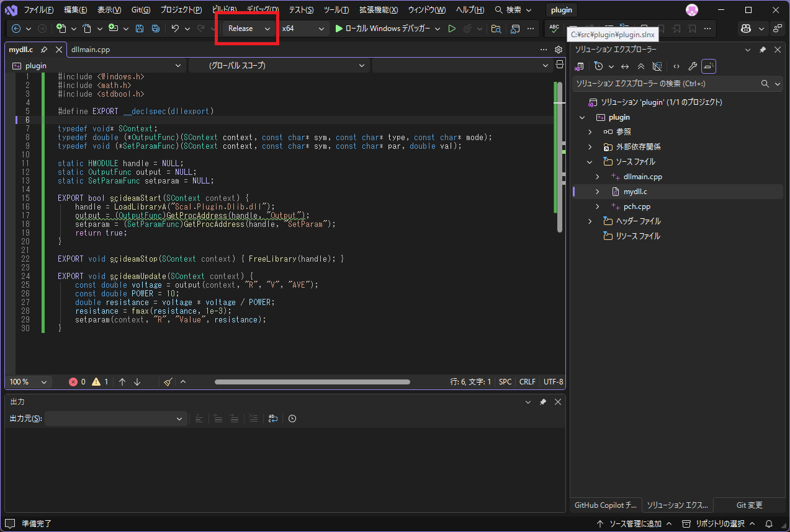Toggle show all files icon
This screenshot has width=790, height=532.
click(x=657, y=66)
